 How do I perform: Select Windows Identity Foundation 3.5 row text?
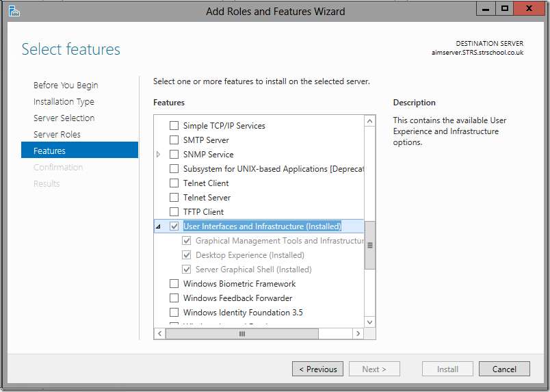(x=243, y=313)
